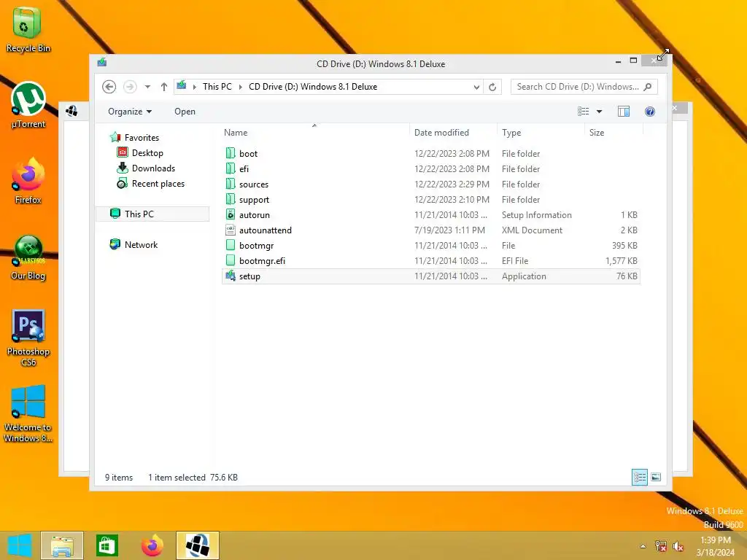Viewport: 747px width, 560px height.
Task: Show hidden system tray icons
Action: click(x=643, y=546)
